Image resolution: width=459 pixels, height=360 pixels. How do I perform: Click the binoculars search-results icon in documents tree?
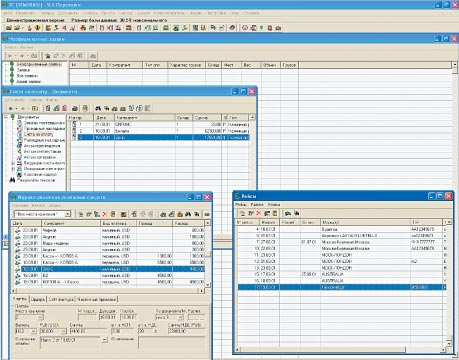(12, 180)
